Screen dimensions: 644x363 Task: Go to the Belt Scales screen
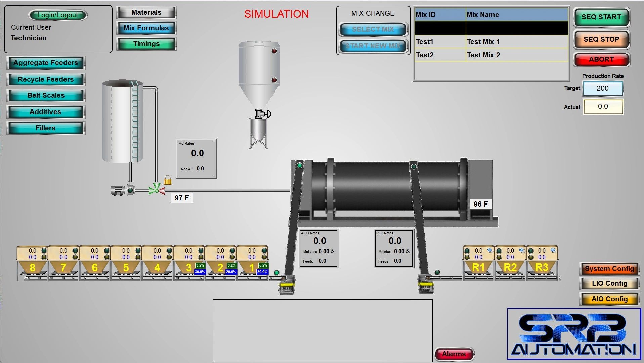pyautogui.click(x=46, y=95)
